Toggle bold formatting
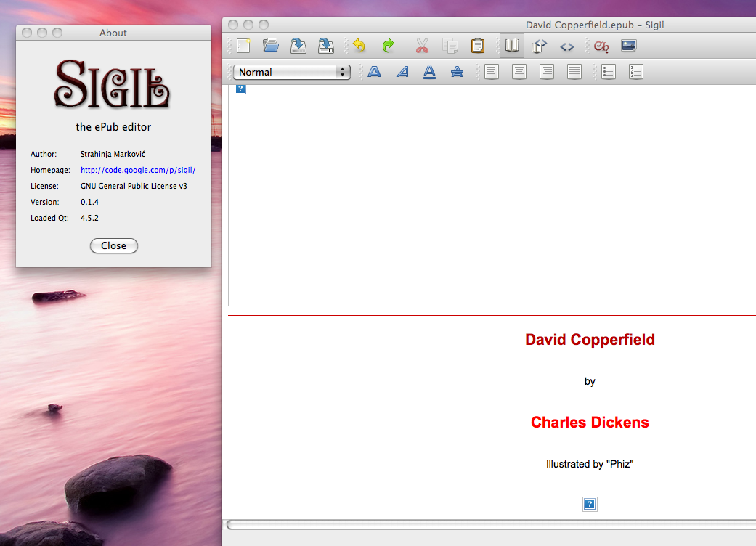This screenshot has width=756, height=546. [375, 73]
